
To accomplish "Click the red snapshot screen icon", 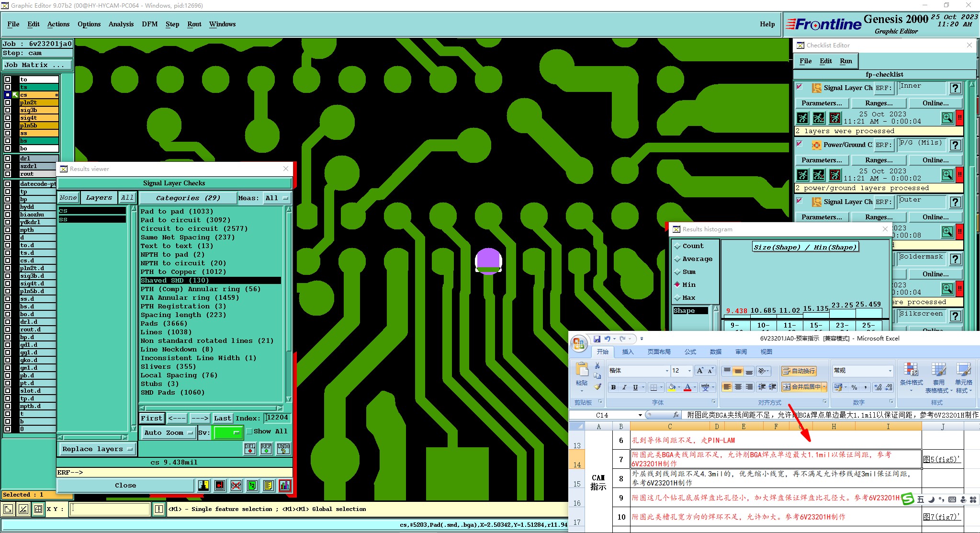I will pyautogui.click(x=220, y=486).
